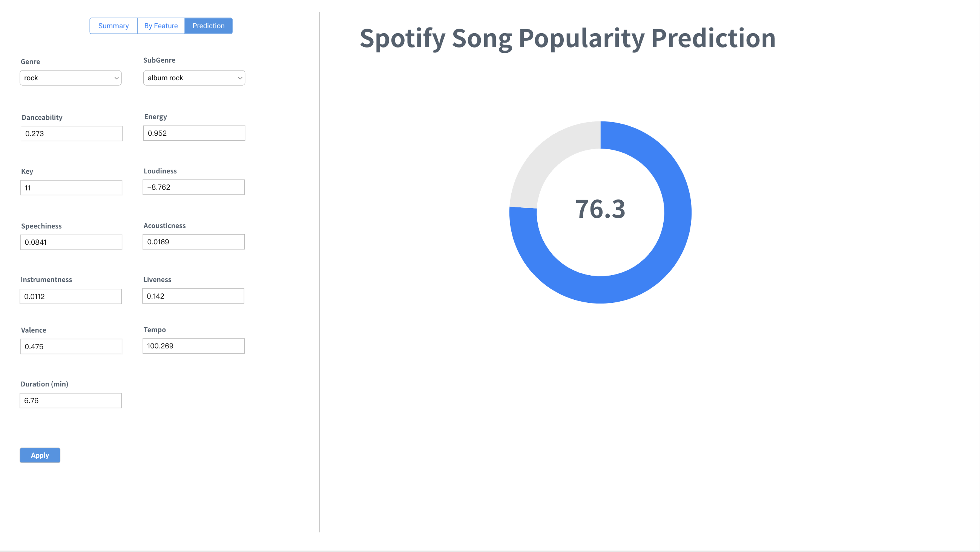
Task: Click the Instrumentness input field
Action: 71,296
